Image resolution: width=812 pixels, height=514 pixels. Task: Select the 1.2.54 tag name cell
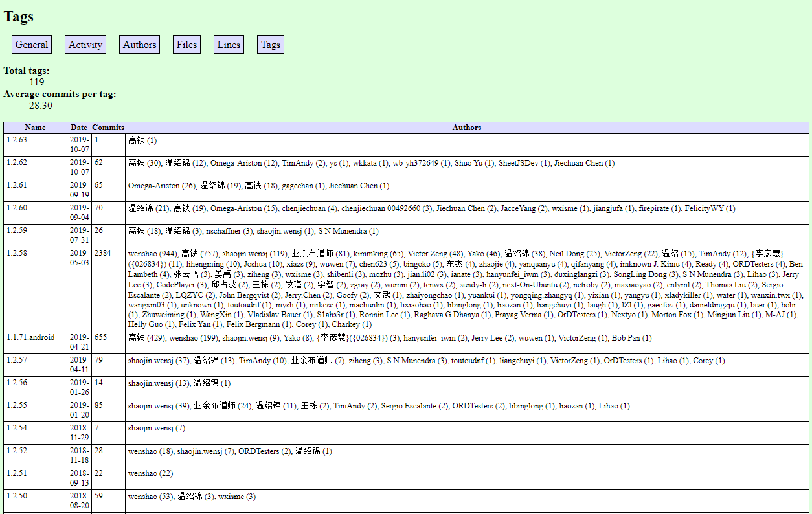[x=17, y=429]
